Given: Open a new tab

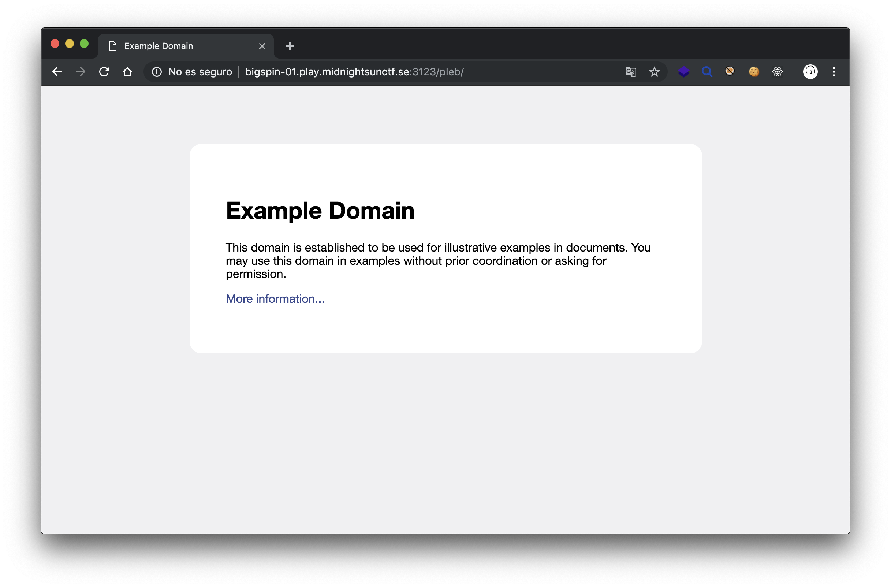Looking at the screenshot, I should tap(290, 46).
